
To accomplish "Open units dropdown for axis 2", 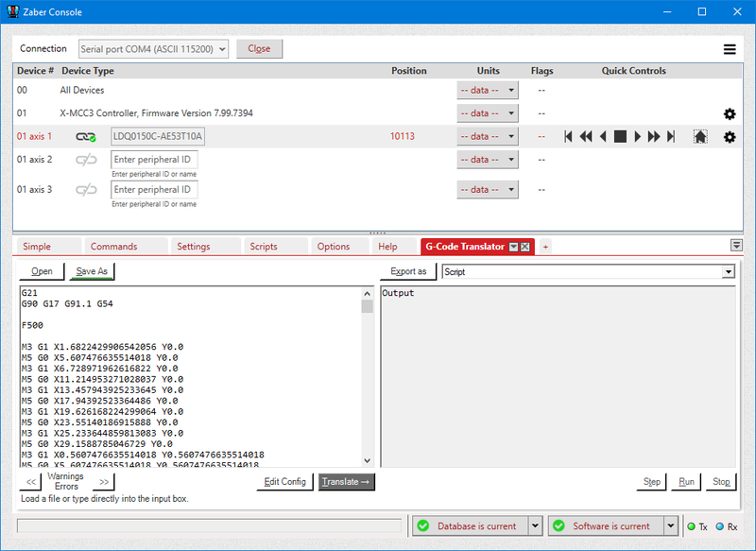I will [488, 160].
